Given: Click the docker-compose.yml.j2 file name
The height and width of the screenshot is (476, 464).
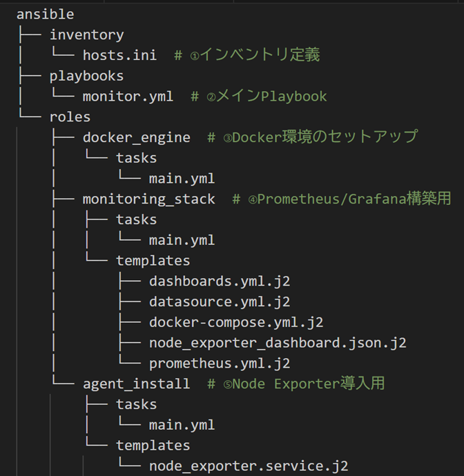Looking at the screenshot, I should click(236, 322).
